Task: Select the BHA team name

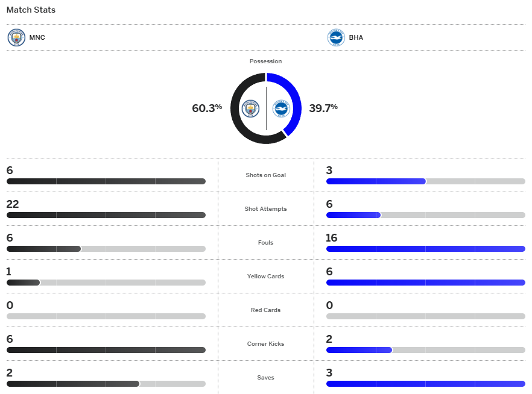Action: pyautogui.click(x=356, y=37)
